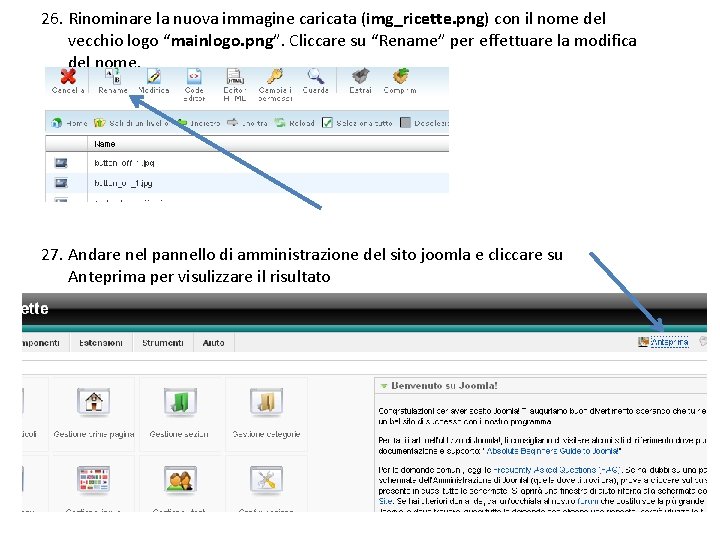720x540 pixels.
Task: Open the configuration tools icon
Action: click(266, 479)
